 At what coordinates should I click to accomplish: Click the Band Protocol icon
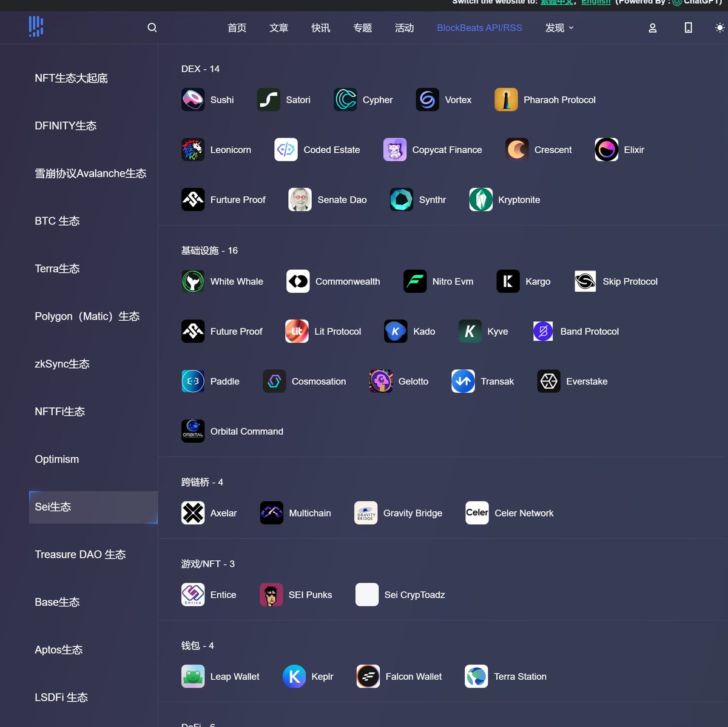pos(543,332)
